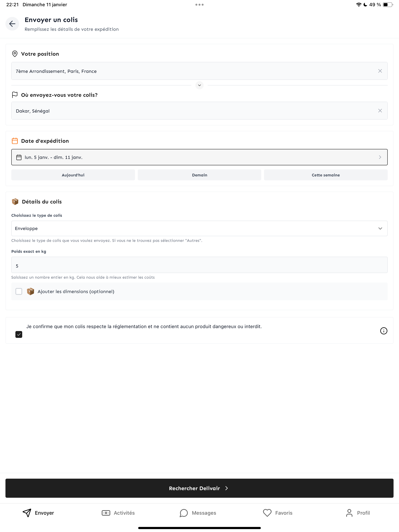Go back using the arrow icon
The image size is (399, 532).
click(12, 24)
